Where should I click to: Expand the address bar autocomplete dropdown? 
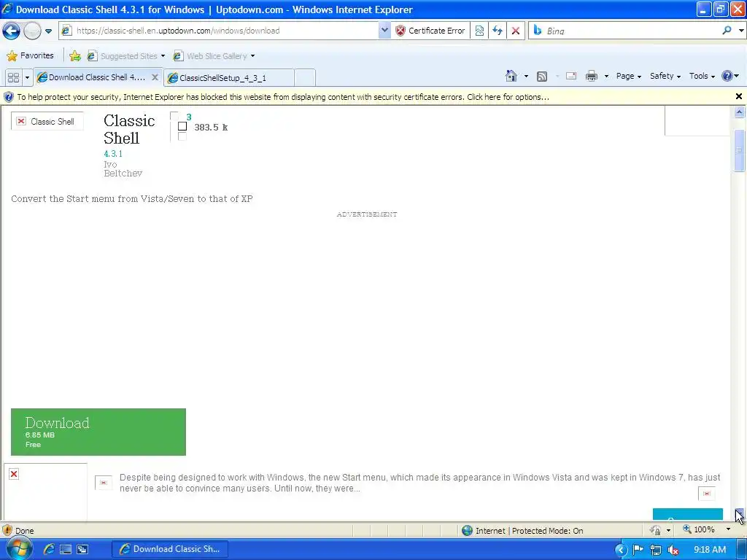[x=384, y=31]
